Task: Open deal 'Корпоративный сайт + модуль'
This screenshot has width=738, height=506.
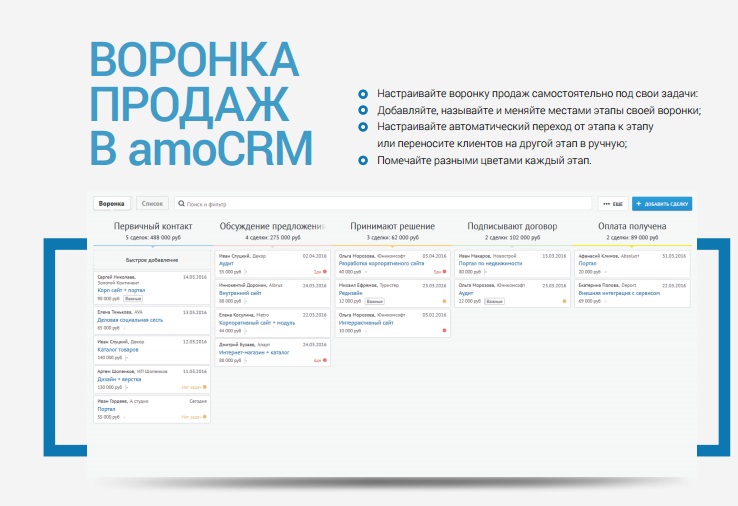Action: pos(257,323)
